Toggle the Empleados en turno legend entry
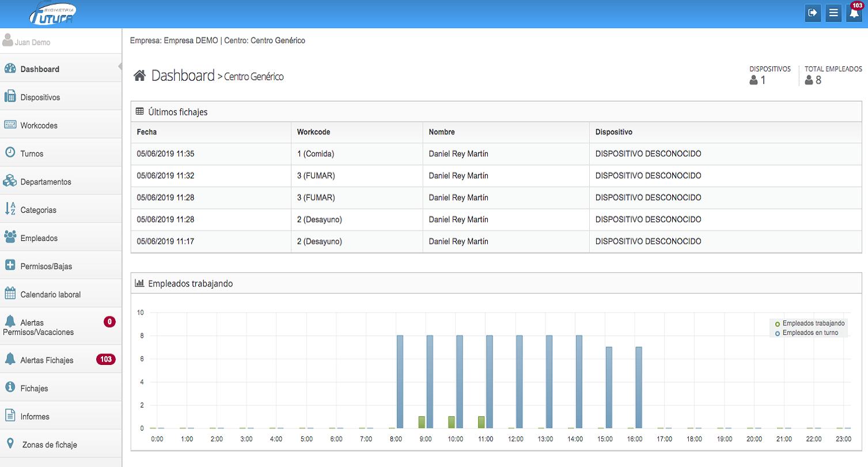Viewport: 868px width, 467px height. tap(806, 333)
